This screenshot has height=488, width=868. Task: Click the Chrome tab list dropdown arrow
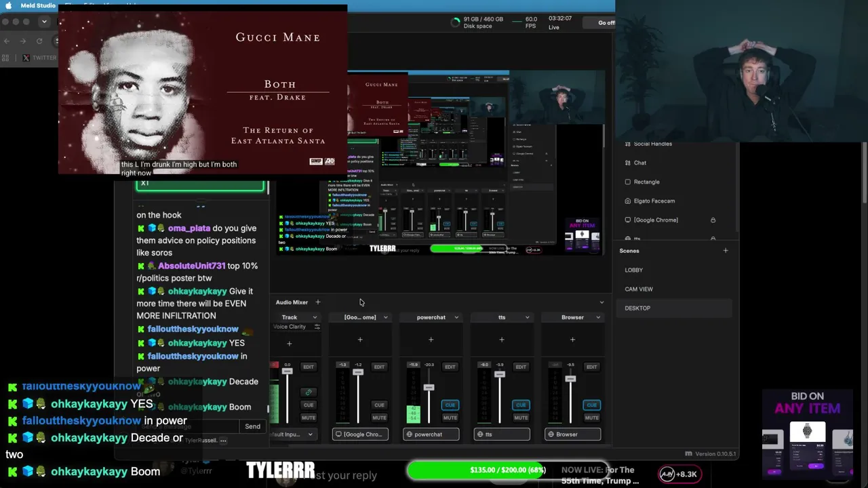(x=44, y=22)
